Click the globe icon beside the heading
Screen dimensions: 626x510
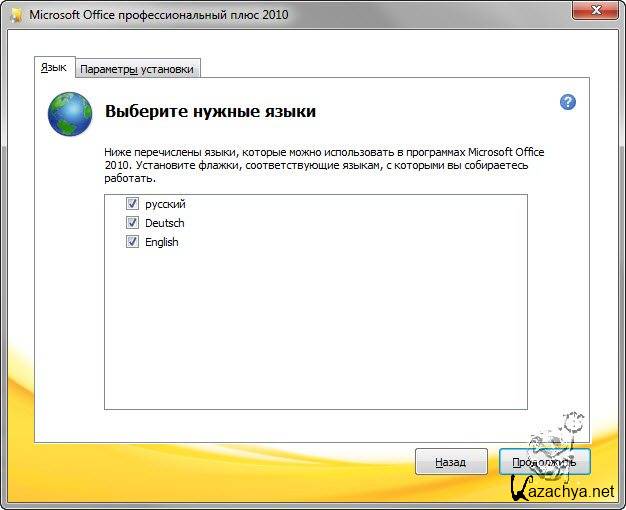(70, 114)
